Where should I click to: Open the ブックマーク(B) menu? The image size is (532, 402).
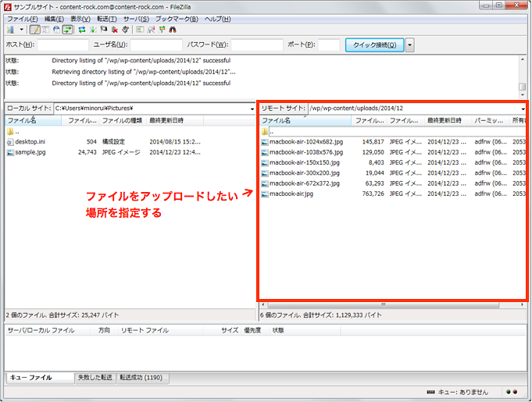177,19
